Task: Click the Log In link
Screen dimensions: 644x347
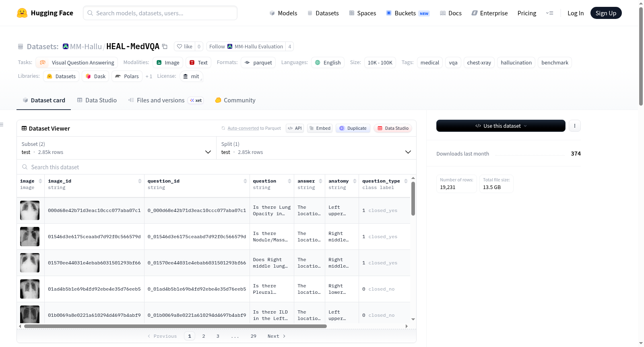Action: pyautogui.click(x=576, y=13)
